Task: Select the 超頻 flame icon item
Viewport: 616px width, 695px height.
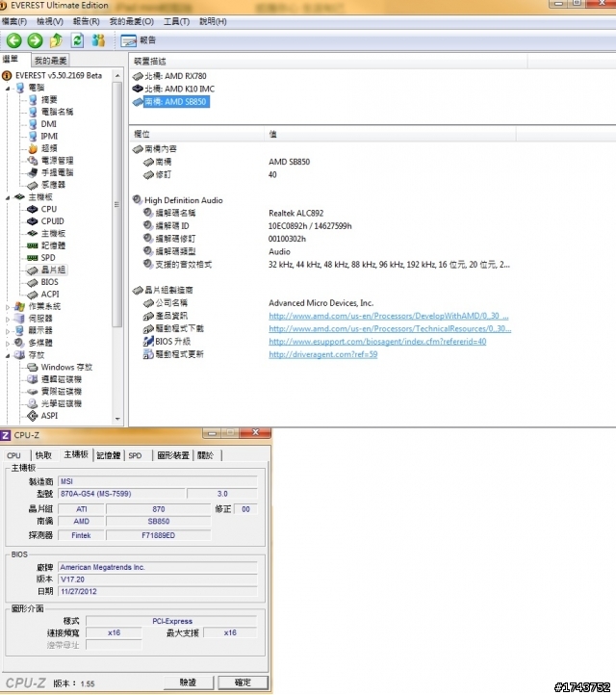Action: pyautogui.click(x=33, y=148)
